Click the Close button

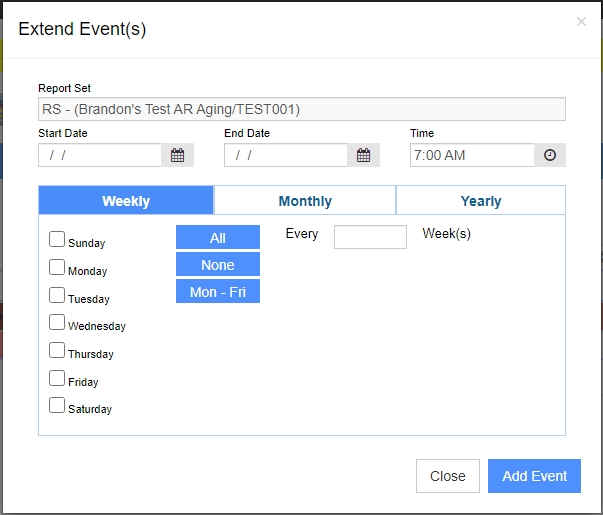(448, 476)
